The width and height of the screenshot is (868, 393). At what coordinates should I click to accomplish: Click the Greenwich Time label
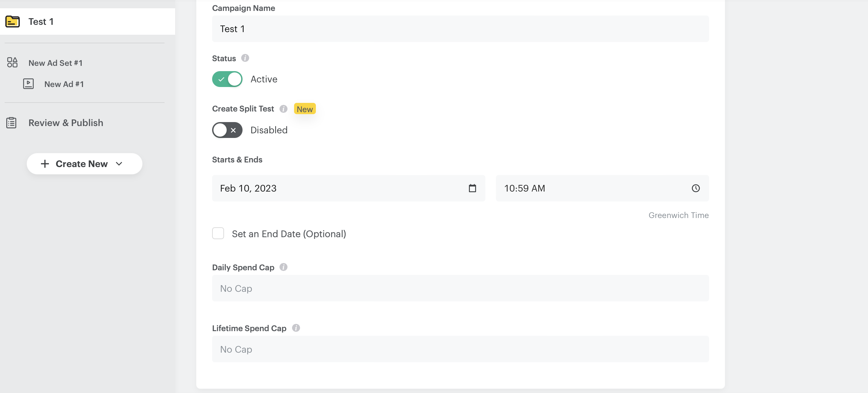click(x=679, y=215)
